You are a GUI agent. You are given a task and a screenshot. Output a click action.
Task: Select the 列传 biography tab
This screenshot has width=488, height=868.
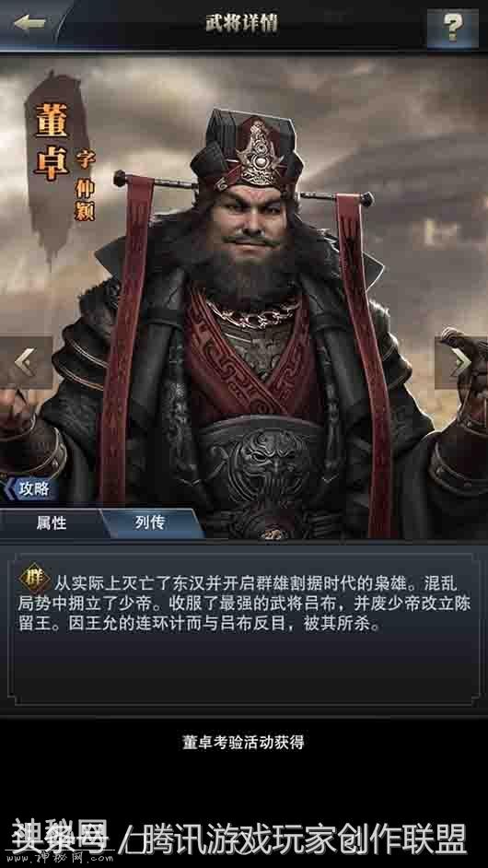pos(150,523)
